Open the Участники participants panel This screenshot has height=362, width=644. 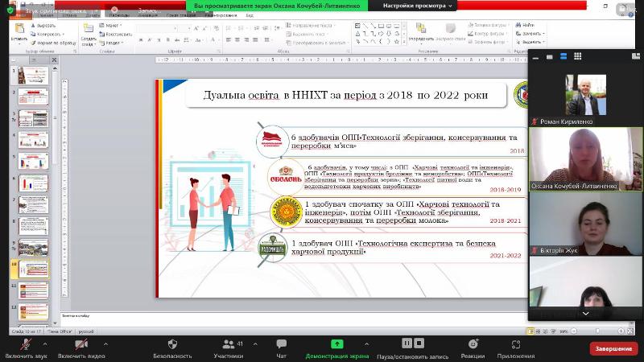(229, 343)
